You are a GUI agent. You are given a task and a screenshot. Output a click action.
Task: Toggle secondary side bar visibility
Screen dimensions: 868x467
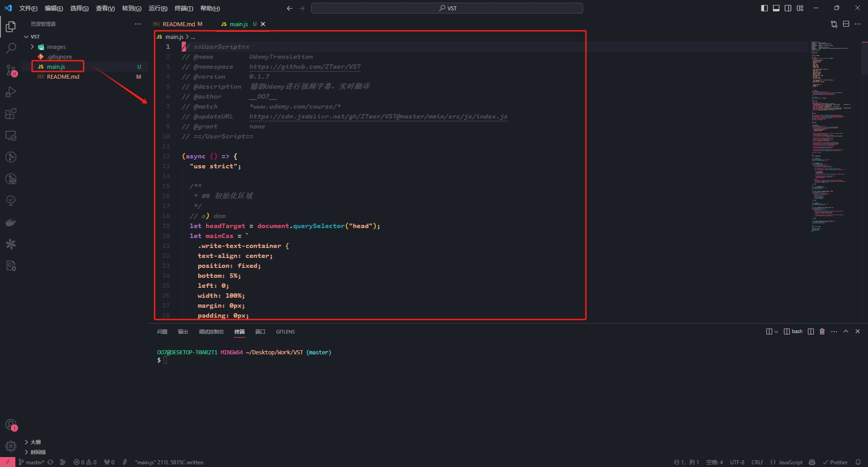(788, 8)
